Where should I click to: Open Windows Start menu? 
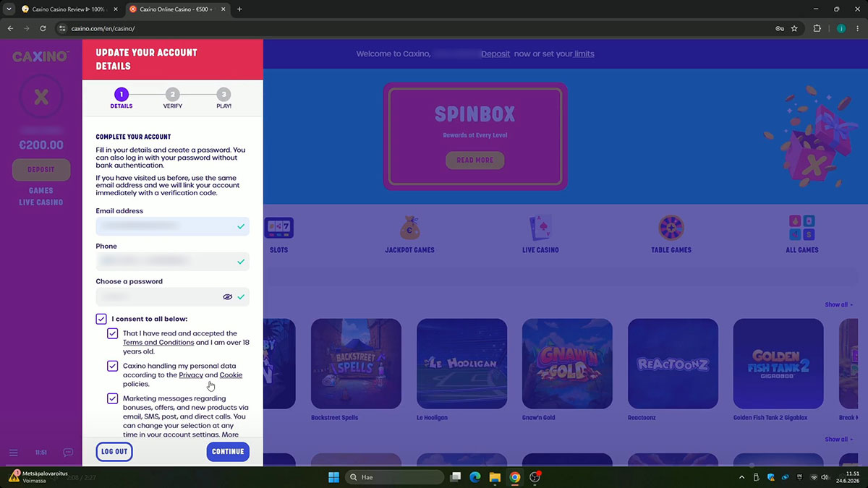pos(333,477)
